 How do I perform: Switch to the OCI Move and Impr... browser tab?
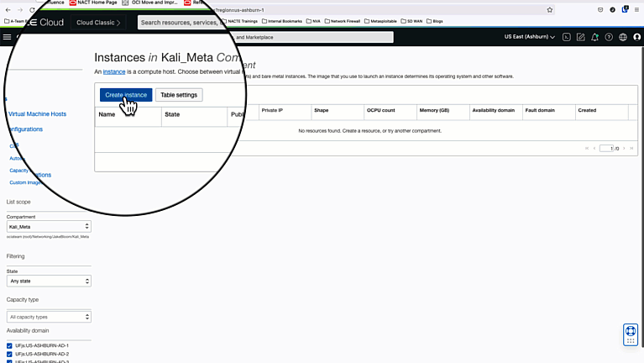(150, 3)
